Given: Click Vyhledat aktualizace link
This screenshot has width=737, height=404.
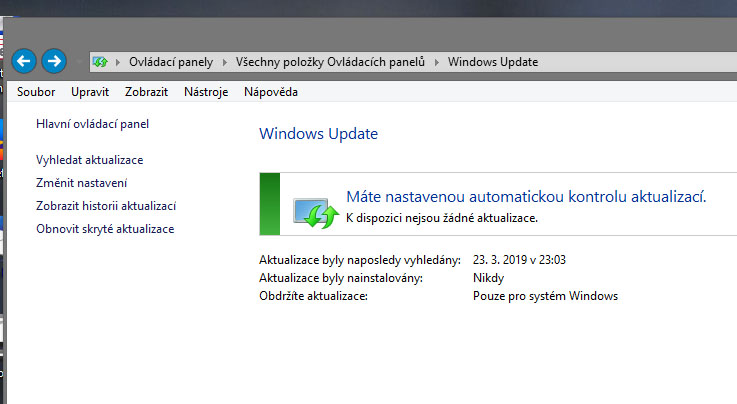Looking at the screenshot, I should (x=90, y=160).
